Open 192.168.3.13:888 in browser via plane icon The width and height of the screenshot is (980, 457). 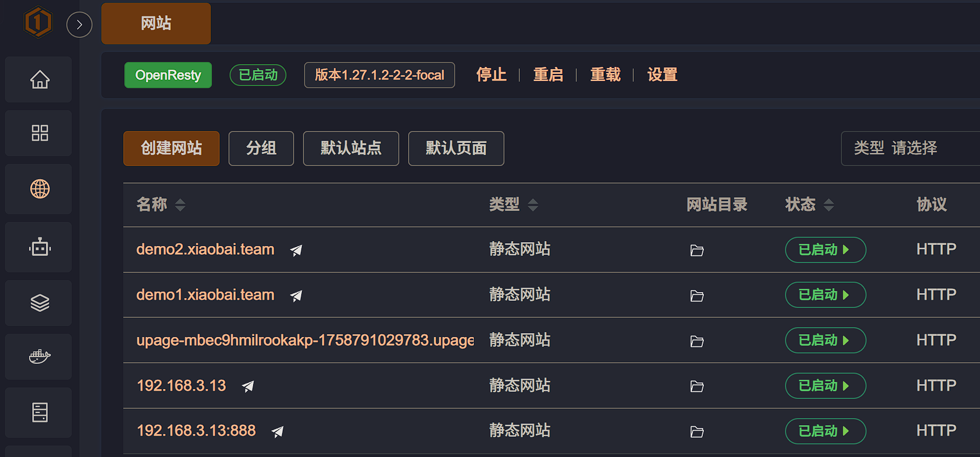pos(278,432)
